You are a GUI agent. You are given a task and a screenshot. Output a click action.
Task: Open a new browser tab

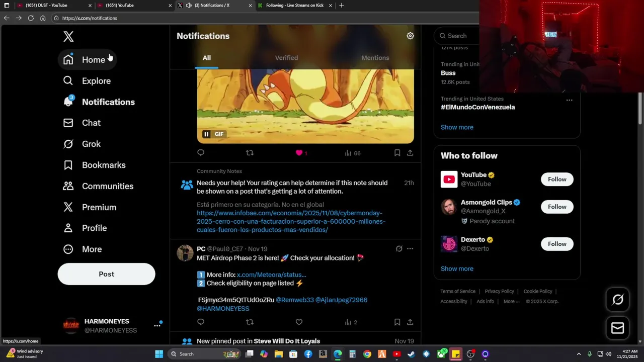[342, 6]
